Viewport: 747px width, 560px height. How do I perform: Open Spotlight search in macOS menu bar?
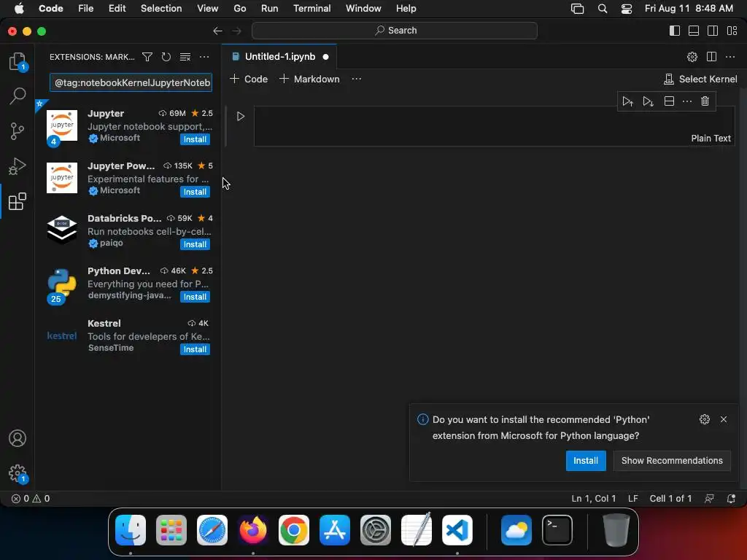coord(602,9)
